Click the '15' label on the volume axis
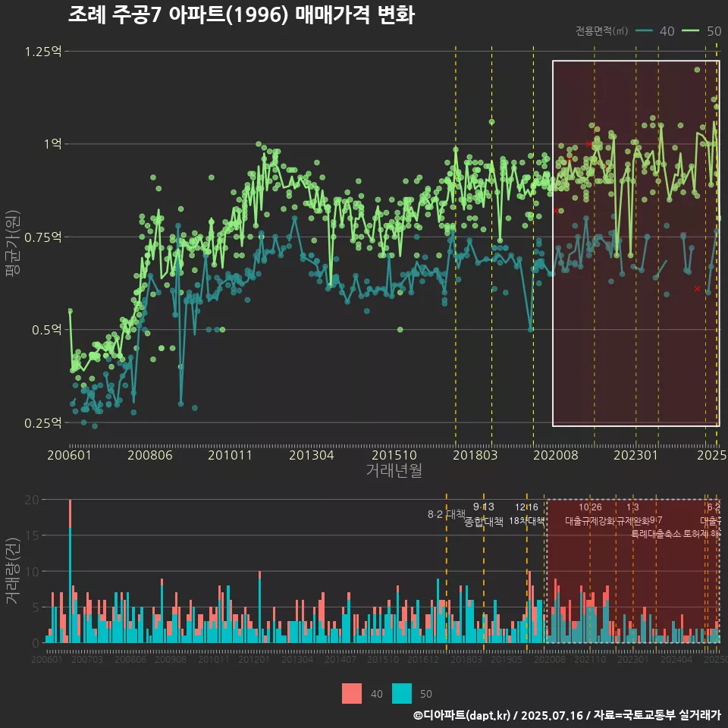 point(32,535)
